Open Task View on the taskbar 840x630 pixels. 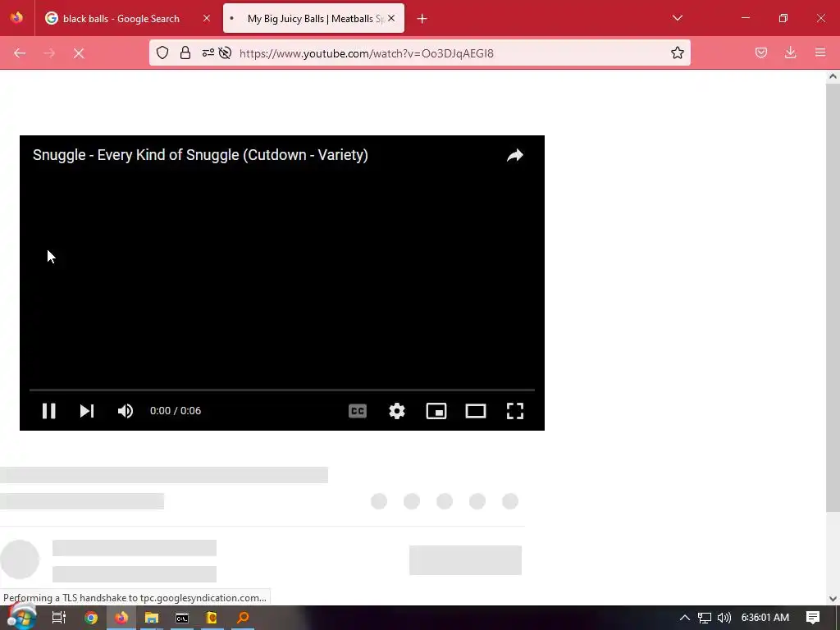(59, 618)
